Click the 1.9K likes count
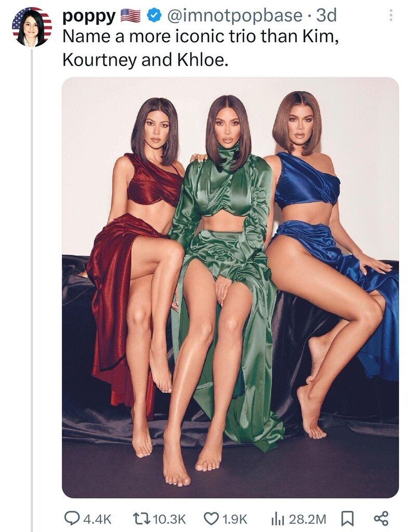Image resolution: width=411 pixels, height=532 pixels. pos(234,518)
